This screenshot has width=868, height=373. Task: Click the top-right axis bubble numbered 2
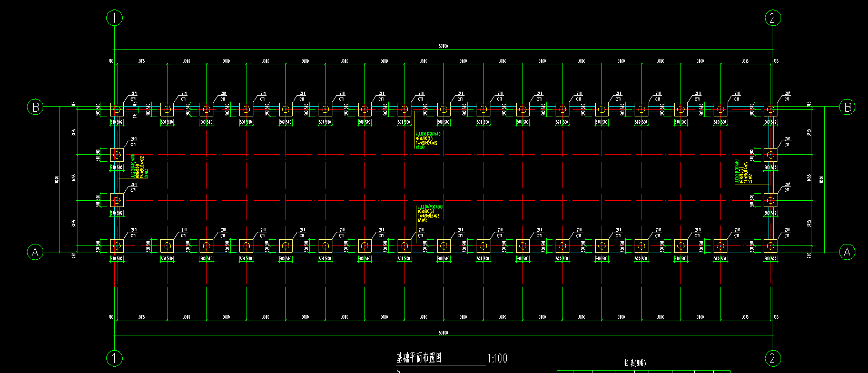(772, 18)
